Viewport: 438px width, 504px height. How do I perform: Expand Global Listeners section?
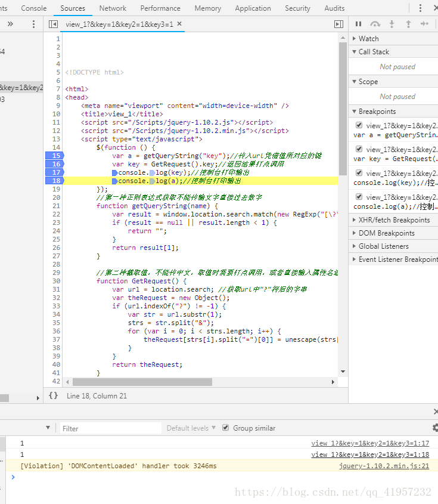(393, 246)
